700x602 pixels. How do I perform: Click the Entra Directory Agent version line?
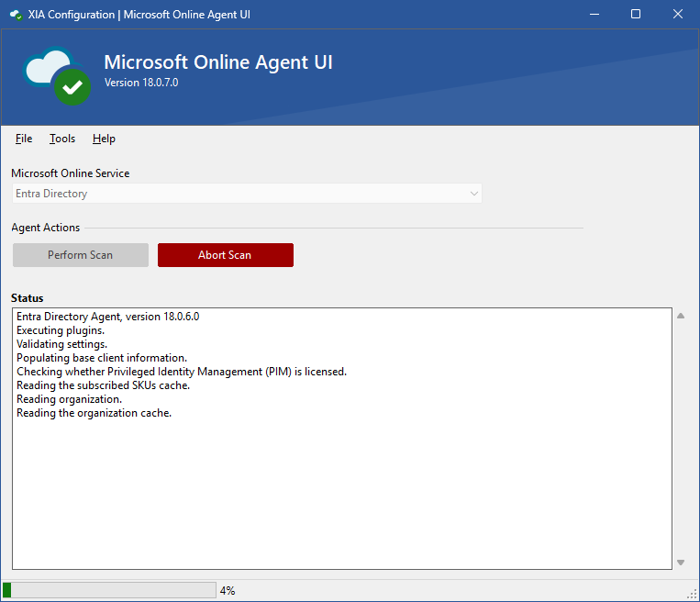point(107,317)
